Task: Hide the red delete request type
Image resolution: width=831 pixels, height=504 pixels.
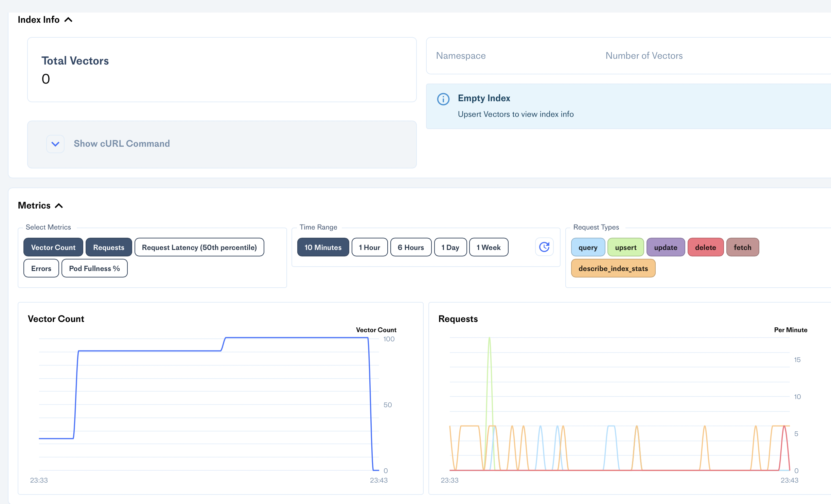Action: (x=705, y=247)
